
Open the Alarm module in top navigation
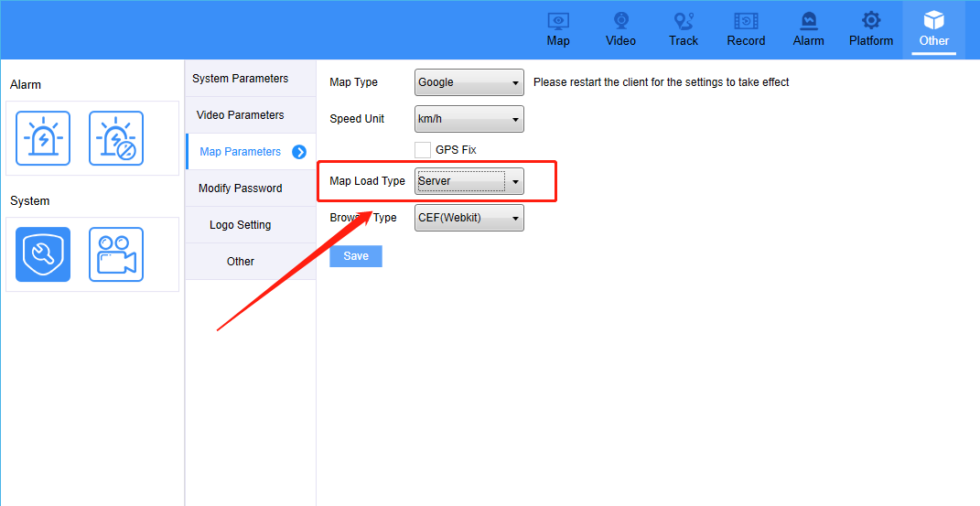click(x=808, y=29)
